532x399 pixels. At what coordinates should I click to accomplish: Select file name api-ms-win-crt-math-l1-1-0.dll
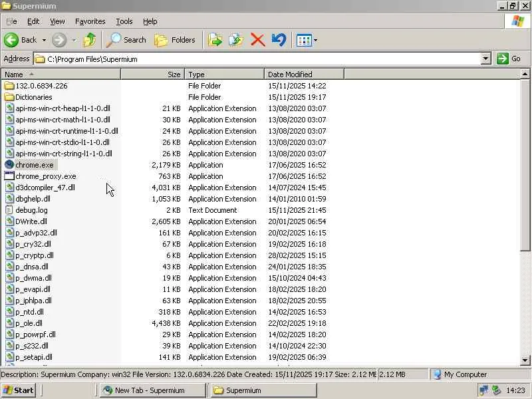pyautogui.click(x=63, y=120)
